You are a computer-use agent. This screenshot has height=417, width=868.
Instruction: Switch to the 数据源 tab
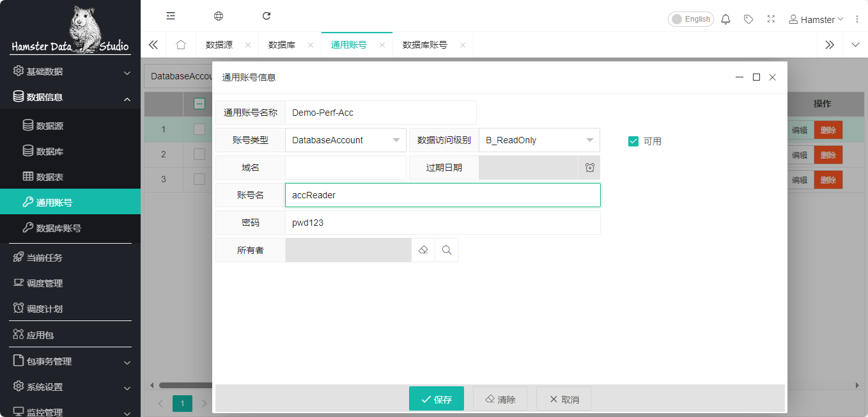(x=219, y=45)
